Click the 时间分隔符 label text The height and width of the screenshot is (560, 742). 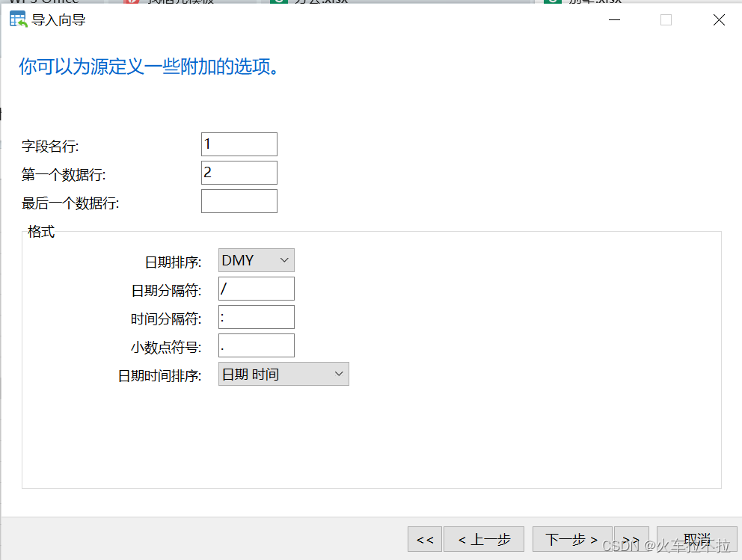(166, 319)
